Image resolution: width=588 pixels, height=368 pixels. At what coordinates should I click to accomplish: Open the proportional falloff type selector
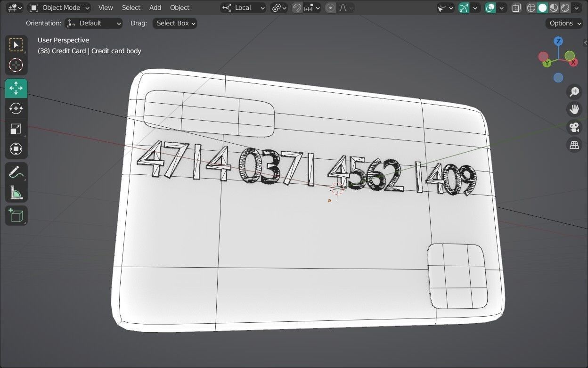[345, 8]
